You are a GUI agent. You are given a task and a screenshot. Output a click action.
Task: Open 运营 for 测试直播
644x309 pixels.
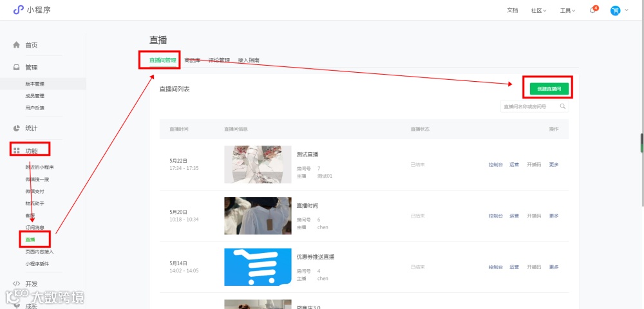click(x=514, y=165)
